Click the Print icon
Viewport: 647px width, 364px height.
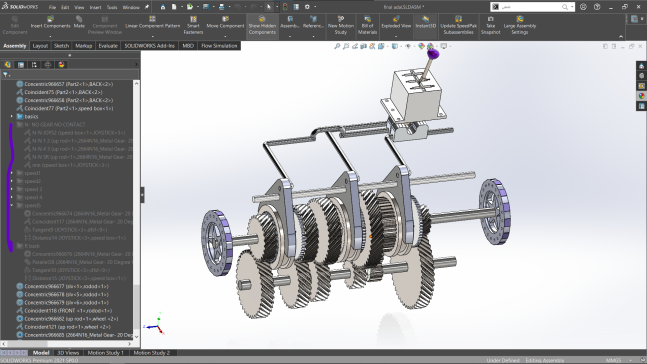222,7
